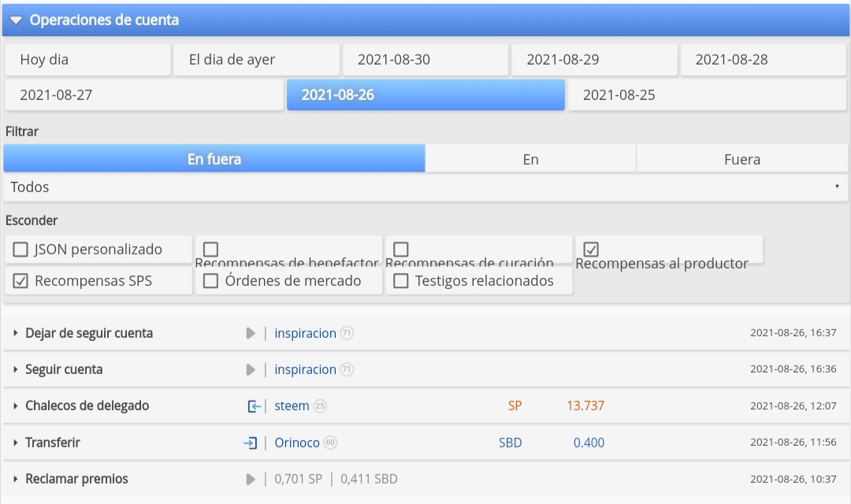This screenshot has height=504, width=851.
Task: Open inspiracion link in Seguir cuenta row
Action: pyautogui.click(x=305, y=369)
